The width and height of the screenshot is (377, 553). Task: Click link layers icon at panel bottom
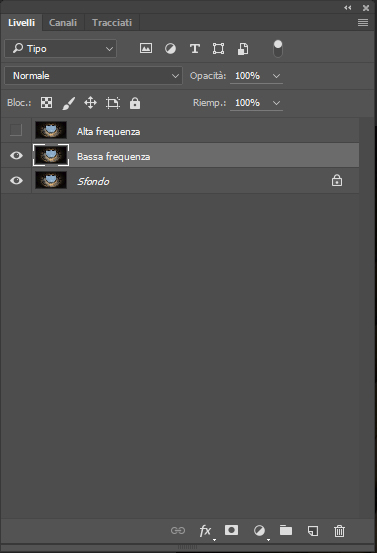pos(178,530)
